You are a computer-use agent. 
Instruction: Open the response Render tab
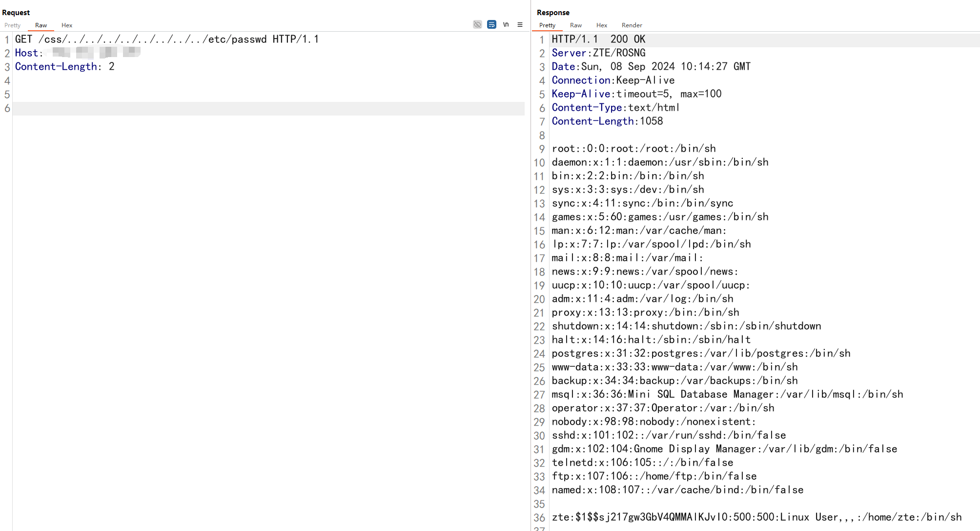coord(632,25)
